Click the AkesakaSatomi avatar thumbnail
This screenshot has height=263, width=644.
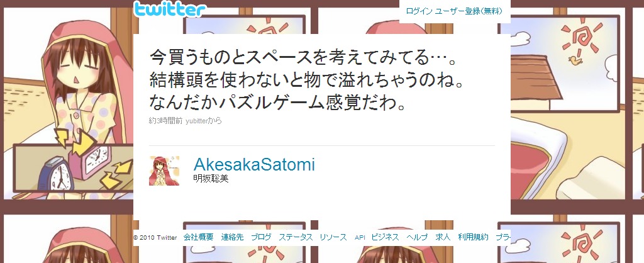[x=164, y=171]
